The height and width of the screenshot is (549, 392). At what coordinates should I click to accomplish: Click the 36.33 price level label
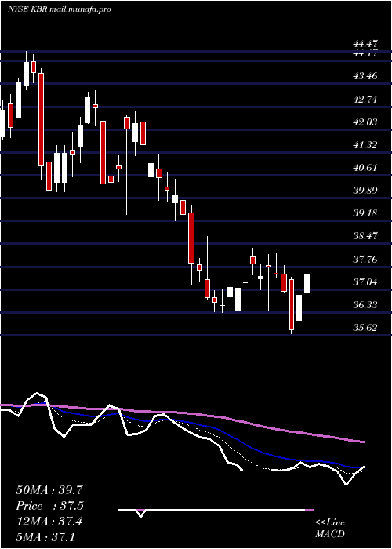pyautogui.click(x=365, y=305)
